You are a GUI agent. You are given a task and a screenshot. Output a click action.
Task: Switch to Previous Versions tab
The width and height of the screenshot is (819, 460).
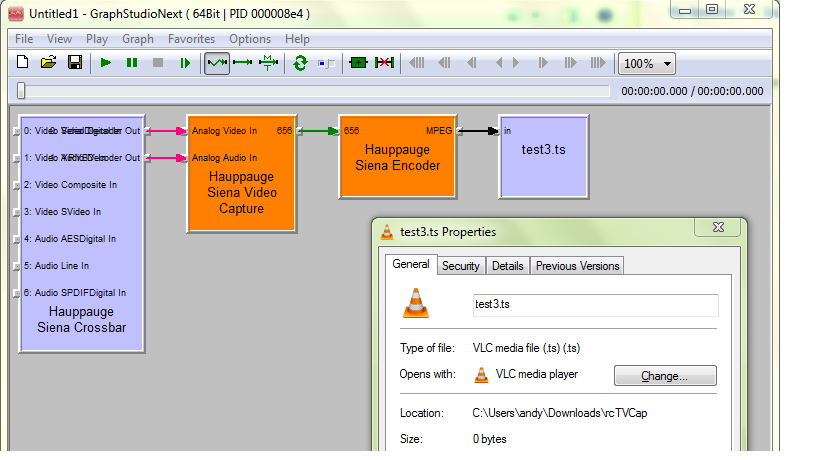[x=577, y=266]
